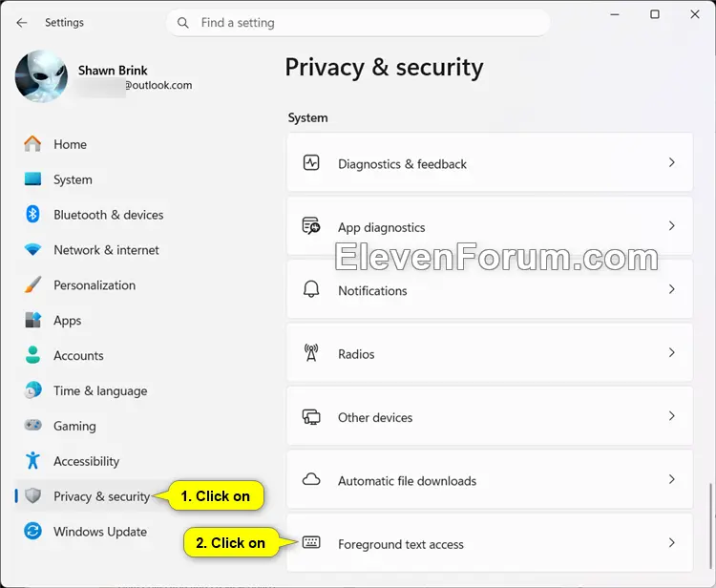716x588 pixels.
Task: Click the Personalization paintbrush icon
Action: pos(32,284)
